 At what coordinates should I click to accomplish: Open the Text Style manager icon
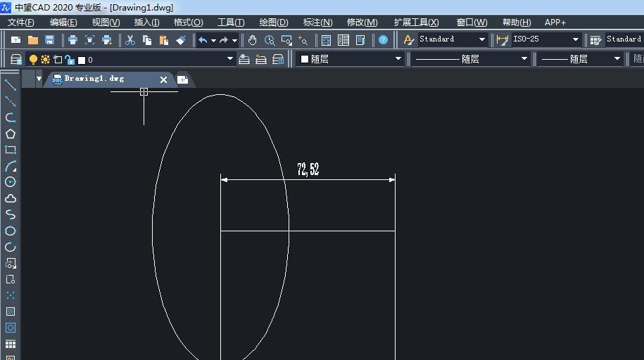(408, 40)
